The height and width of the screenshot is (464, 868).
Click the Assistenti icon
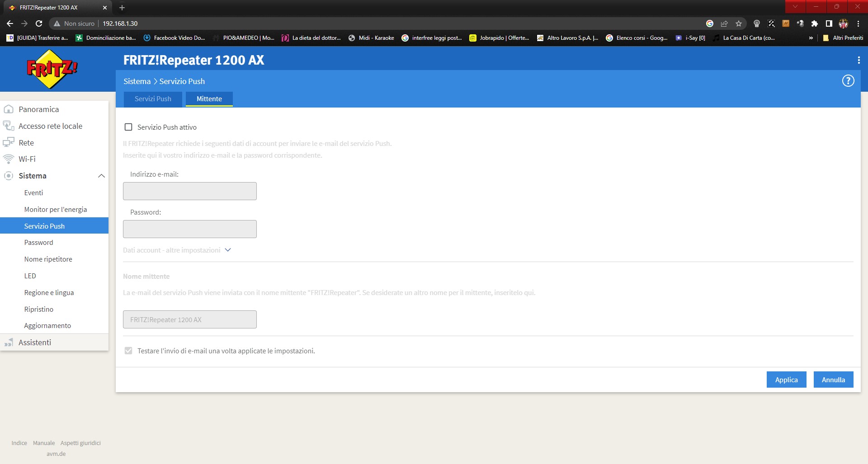[x=9, y=342]
